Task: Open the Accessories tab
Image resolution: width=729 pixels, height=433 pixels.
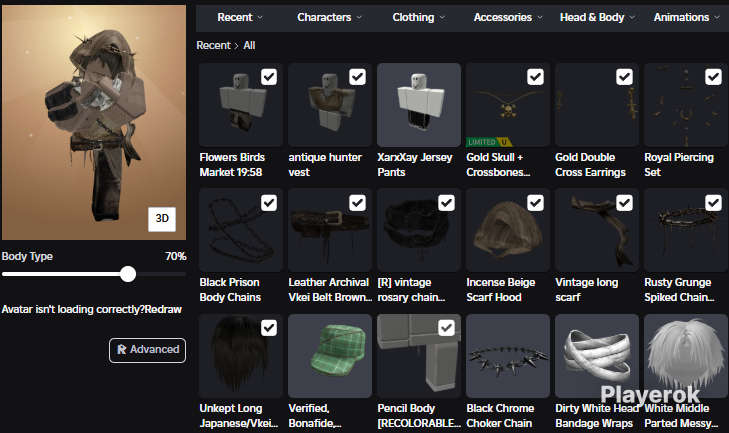Action: click(503, 17)
